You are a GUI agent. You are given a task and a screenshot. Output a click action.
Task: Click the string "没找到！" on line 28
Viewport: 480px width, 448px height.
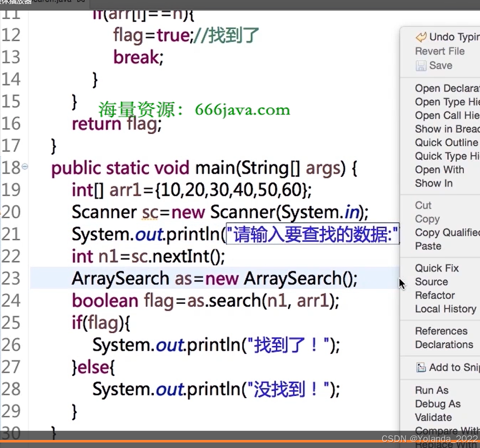288,389
